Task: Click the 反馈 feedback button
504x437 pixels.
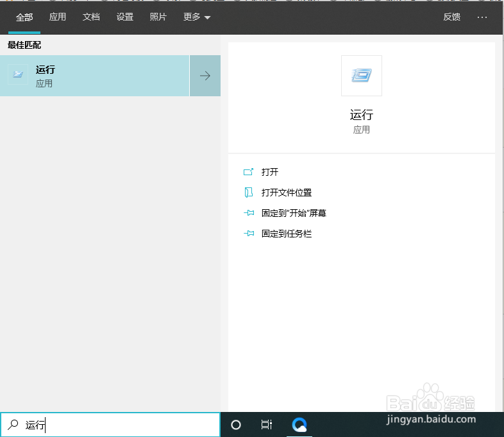Action: 451,17
